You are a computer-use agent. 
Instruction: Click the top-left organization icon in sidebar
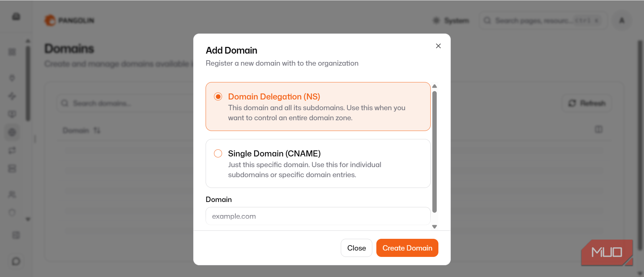16,16
